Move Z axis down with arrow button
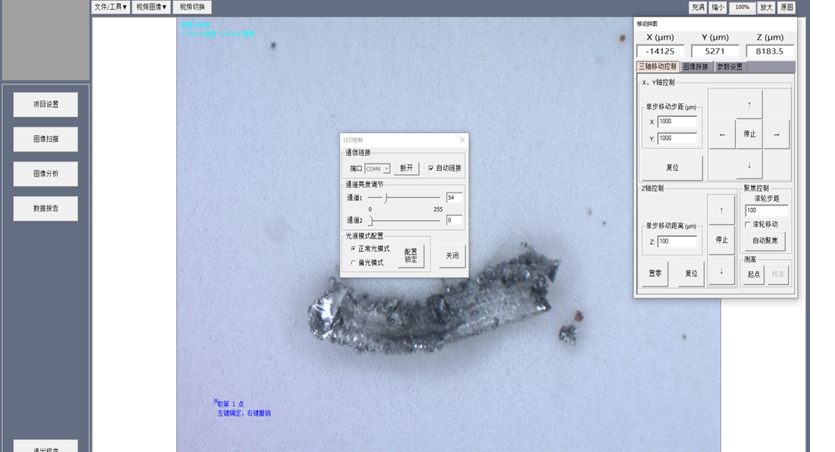The height and width of the screenshot is (452, 835). 720,271
